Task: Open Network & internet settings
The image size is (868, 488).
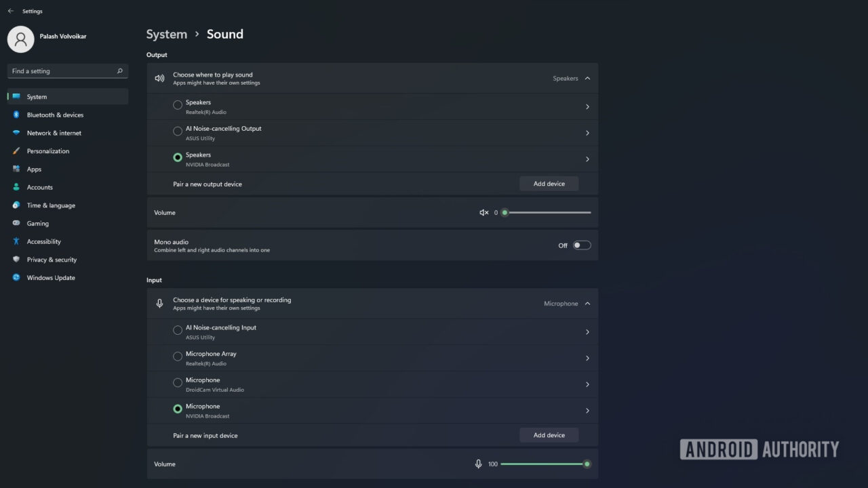Action: tap(54, 133)
